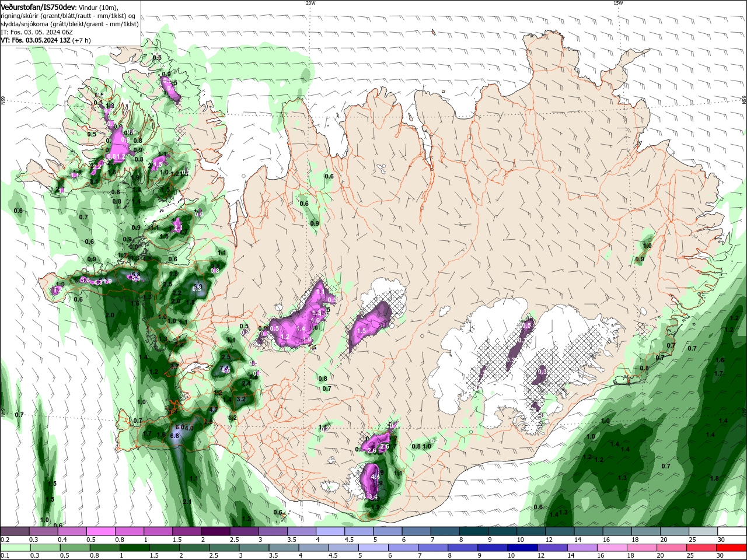Viewport: 747px width, 560px height.
Task: Click the snow legend swatch starting at 14
Action: point(587,531)
